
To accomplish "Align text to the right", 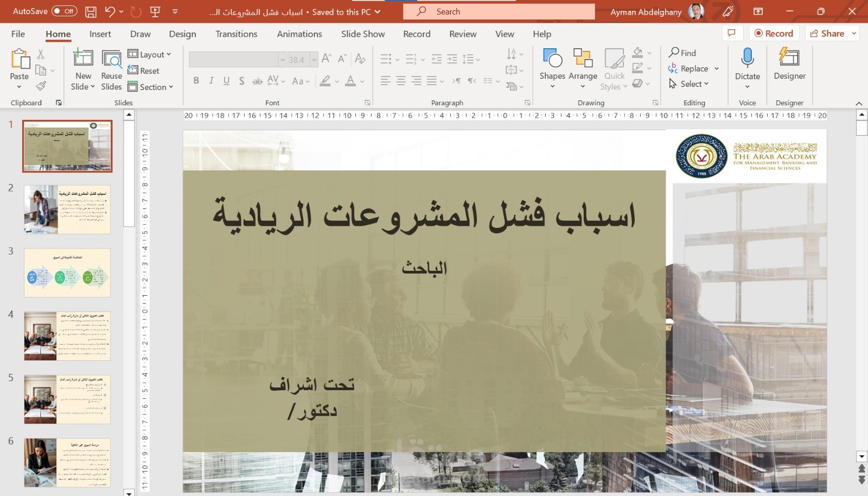I will (416, 81).
